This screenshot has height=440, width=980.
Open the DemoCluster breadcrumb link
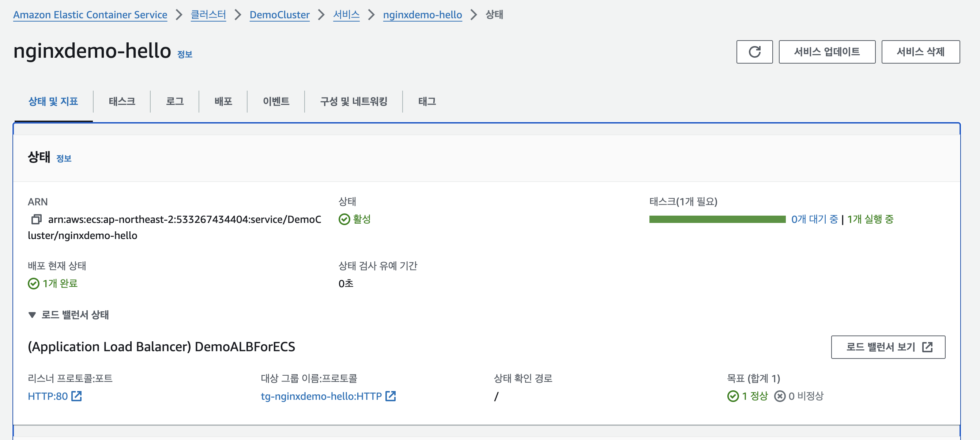coord(279,15)
